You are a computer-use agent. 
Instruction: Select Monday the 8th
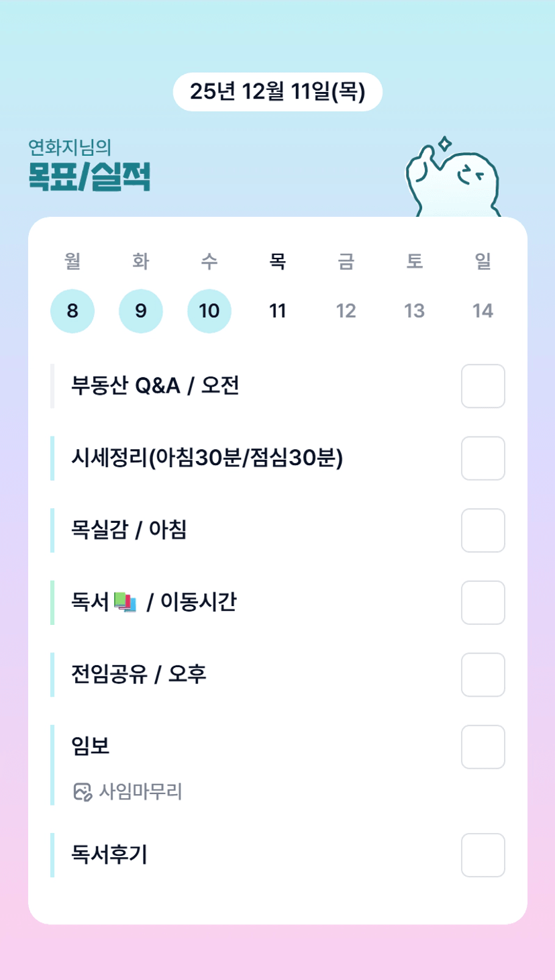pos(72,311)
